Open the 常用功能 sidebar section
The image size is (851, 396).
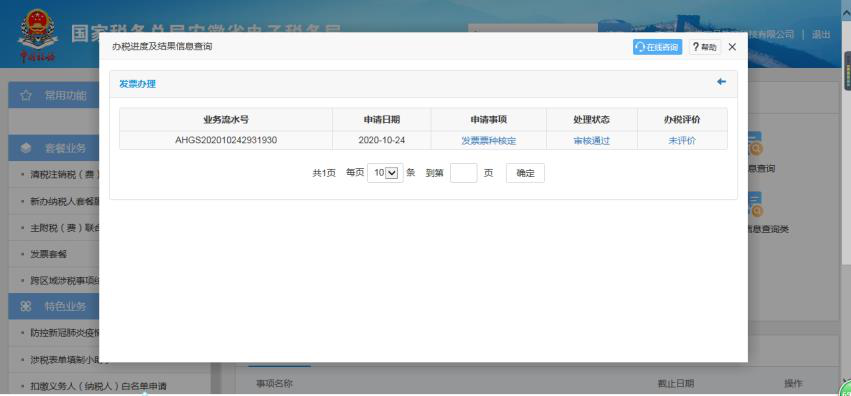(65, 96)
